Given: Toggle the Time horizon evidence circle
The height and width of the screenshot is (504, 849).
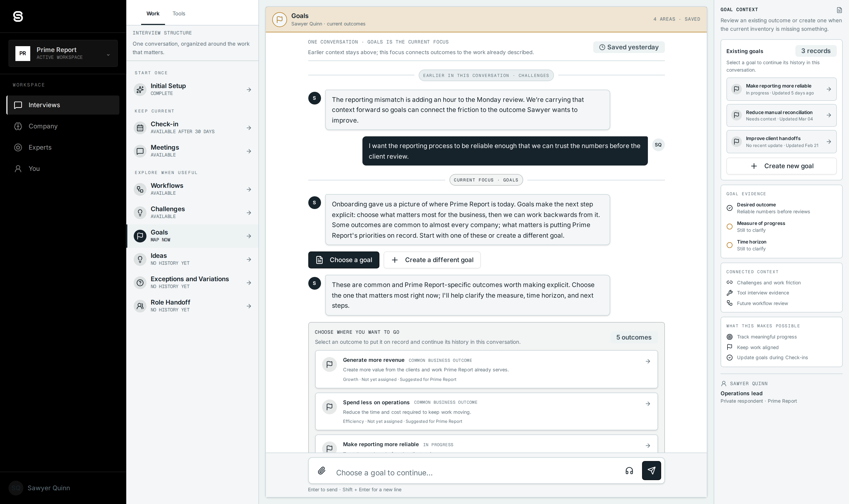Looking at the screenshot, I should click(729, 245).
